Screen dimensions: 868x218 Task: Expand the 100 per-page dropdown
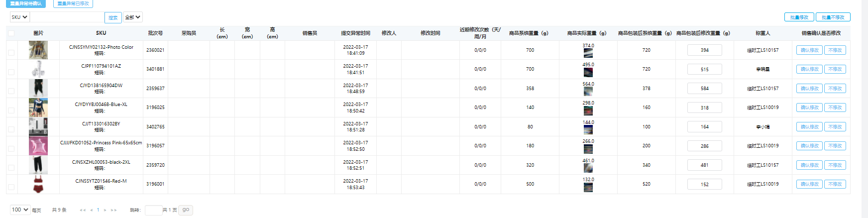pyautogui.click(x=20, y=210)
